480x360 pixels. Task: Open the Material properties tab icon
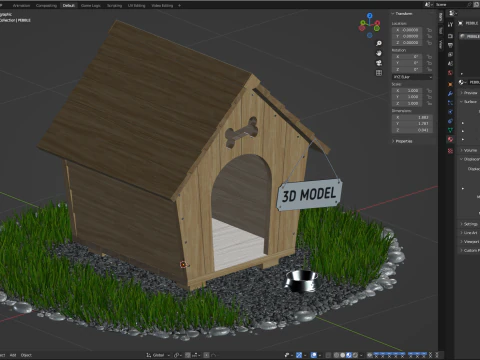[x=450, y=139]
